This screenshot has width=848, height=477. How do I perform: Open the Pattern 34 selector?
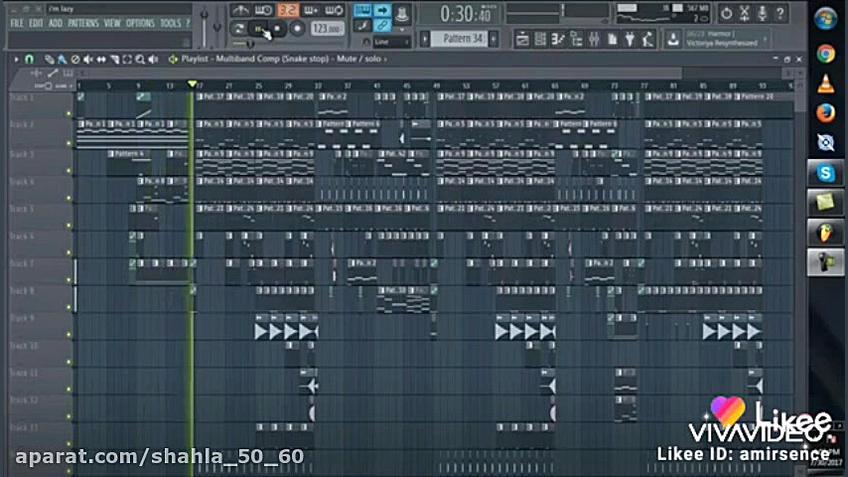click(460, 38)
